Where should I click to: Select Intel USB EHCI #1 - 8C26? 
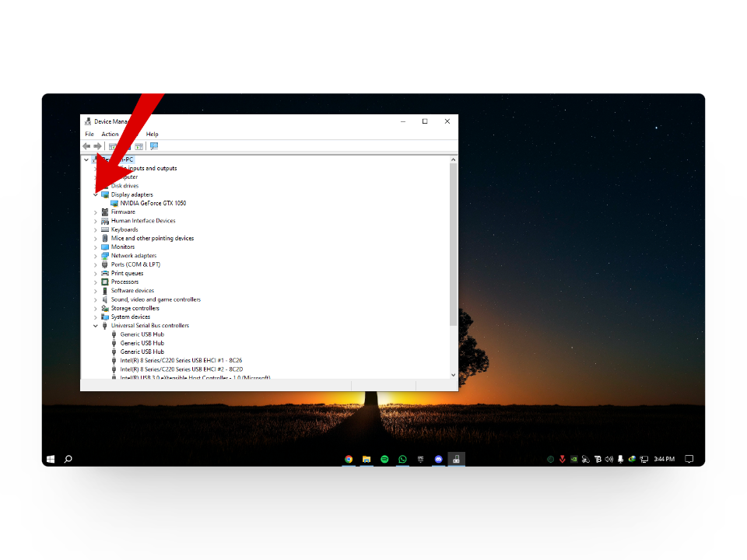tap(181, 360)
